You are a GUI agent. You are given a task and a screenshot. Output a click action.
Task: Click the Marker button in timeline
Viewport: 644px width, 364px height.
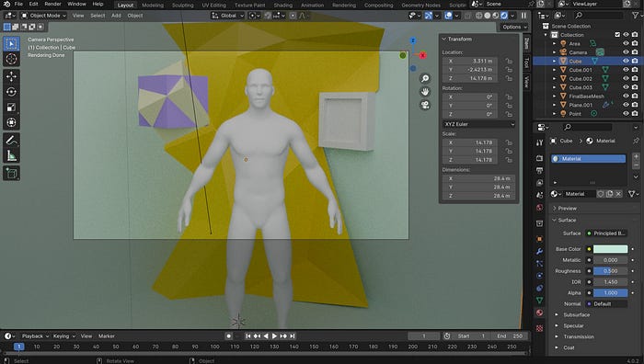[x=107, y=336]
